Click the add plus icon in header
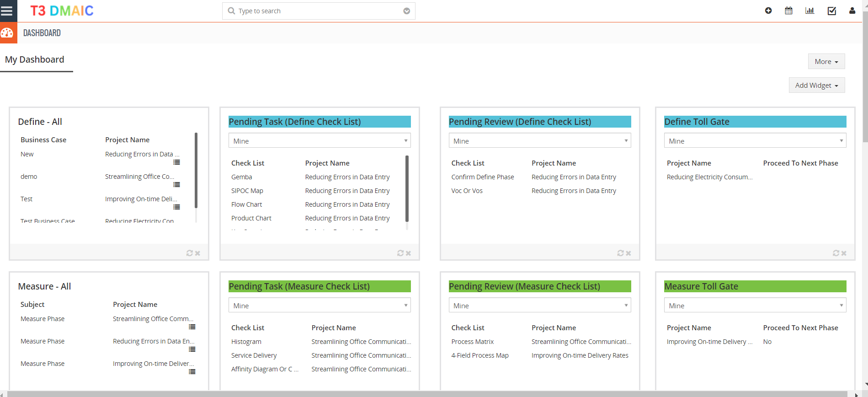The width and height of the screenshot is (868, 397). pyautogui.click(x=768, y=11)
